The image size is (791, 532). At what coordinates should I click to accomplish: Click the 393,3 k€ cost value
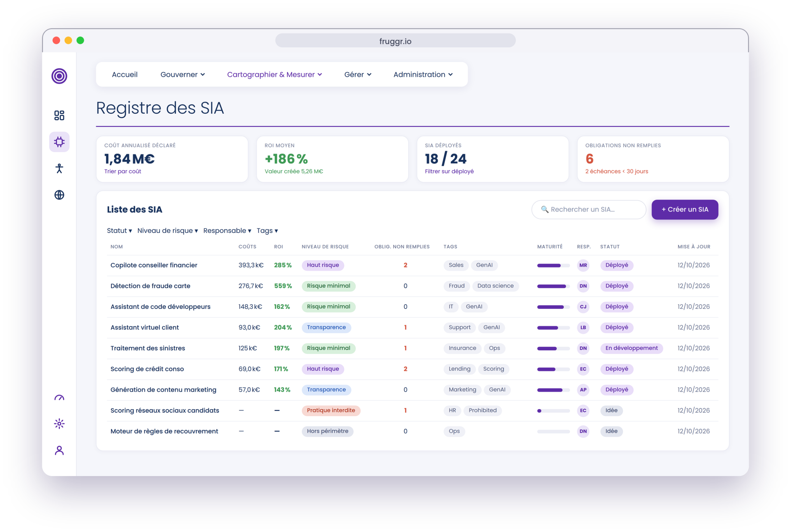point(251,265)
